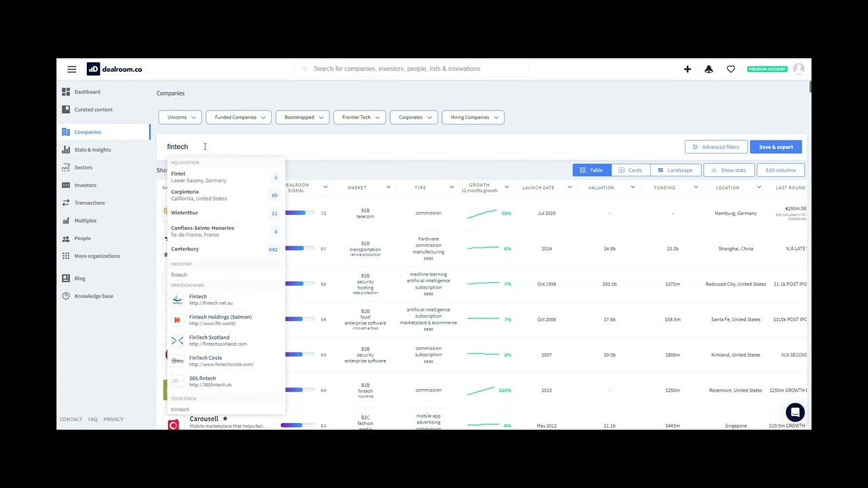This screenshot has width=868, height=488.
Task: Click the plus add icon in header
Action: point(688,69)
